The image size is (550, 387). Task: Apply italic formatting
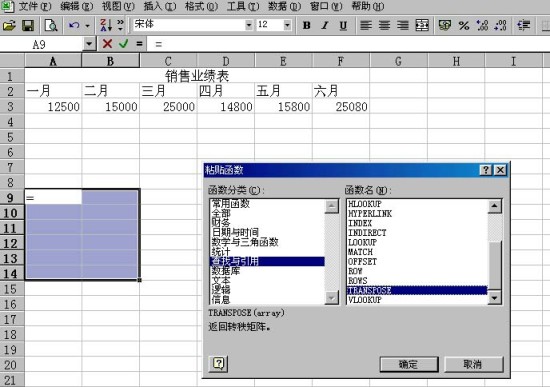[x=325, y=25]
